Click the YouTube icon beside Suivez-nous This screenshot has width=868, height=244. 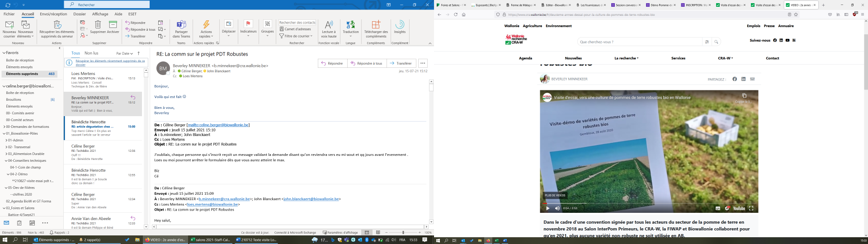coord(788,40)
